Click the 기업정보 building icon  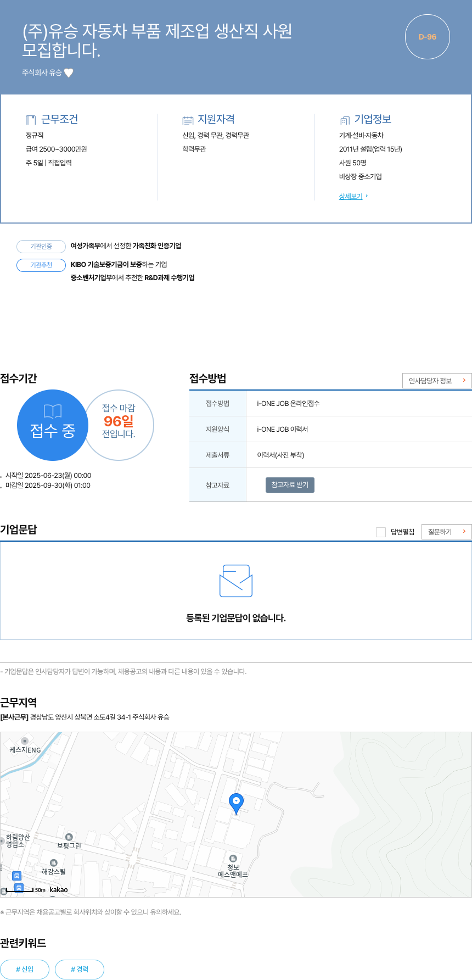pyautogui.click(x=345, y=120)
